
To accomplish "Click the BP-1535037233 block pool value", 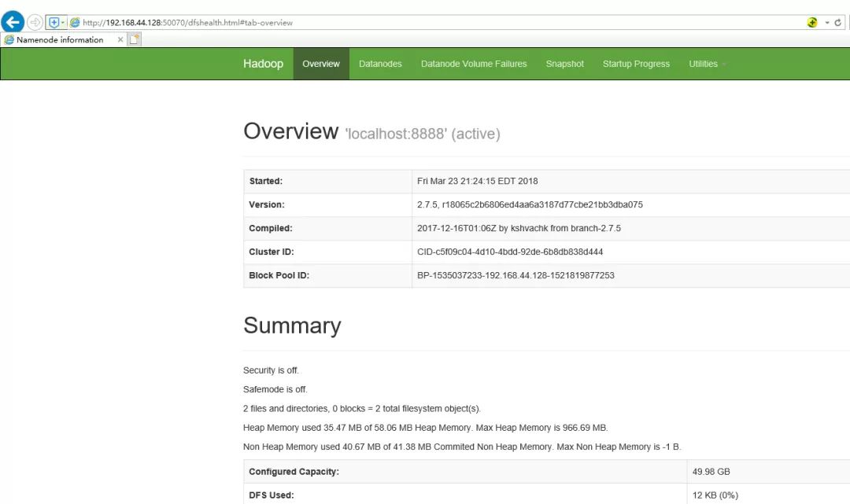I will click(516, 275).
